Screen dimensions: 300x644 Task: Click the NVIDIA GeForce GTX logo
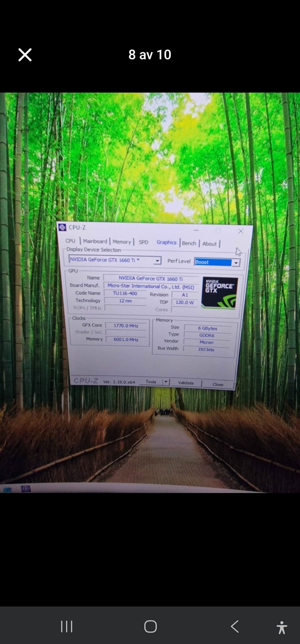(x=219, y=293)
